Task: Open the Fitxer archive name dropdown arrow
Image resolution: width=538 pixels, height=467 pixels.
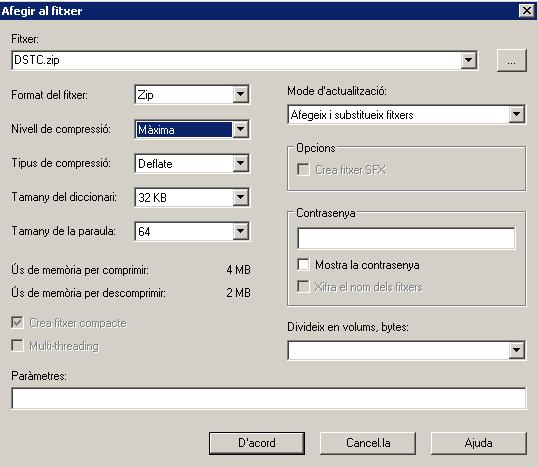Action: click(x=468, y=60)
